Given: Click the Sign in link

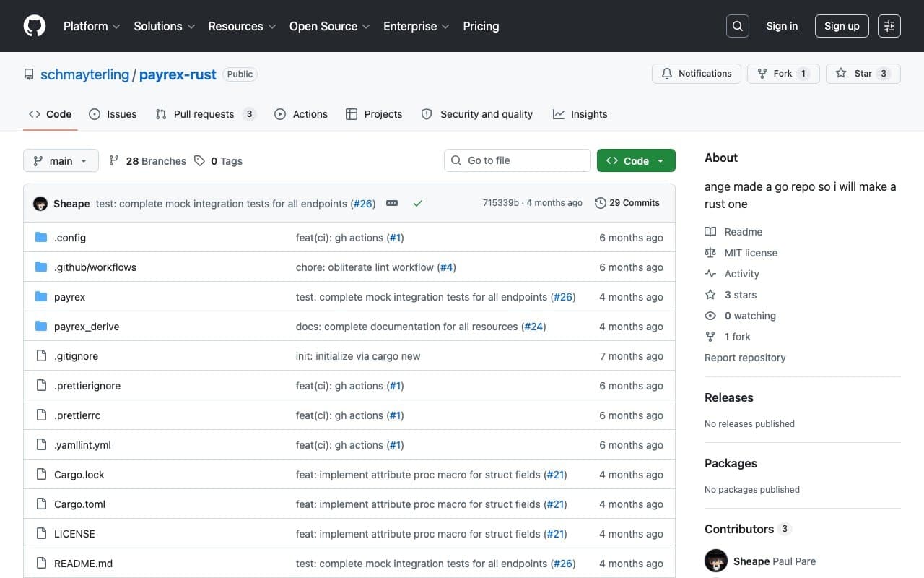Looking at the screenshot, I should [782, 26].
